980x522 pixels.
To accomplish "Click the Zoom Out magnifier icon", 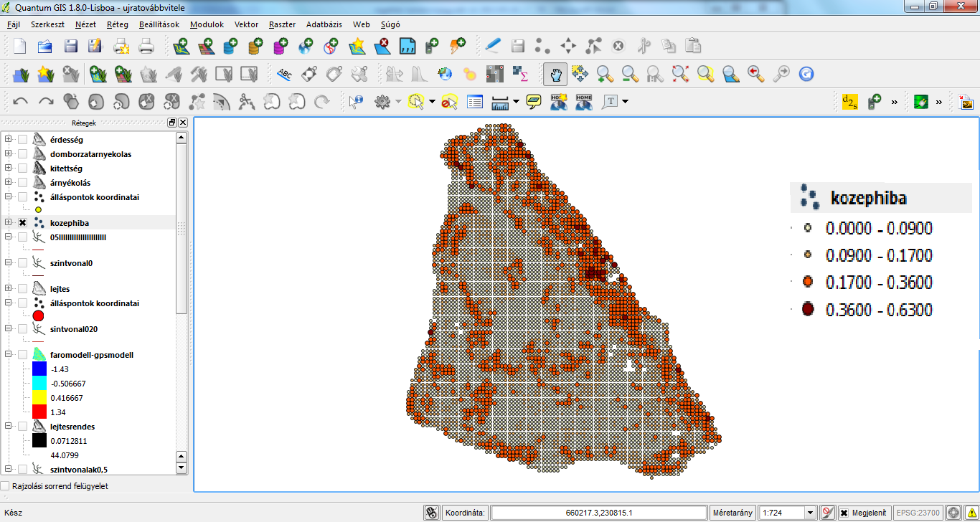I will (630, 73).
